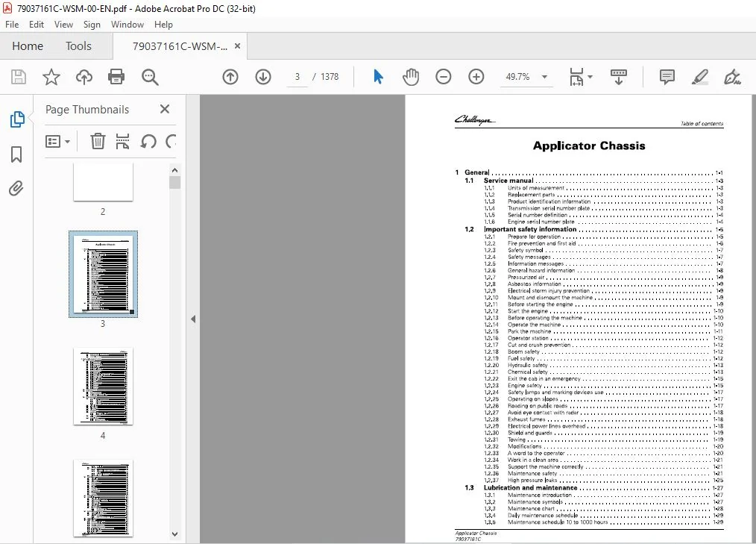Rotate page counterclockwise in thumbnails panel
This screenshot has width=756, height=544.
(148, 142)
